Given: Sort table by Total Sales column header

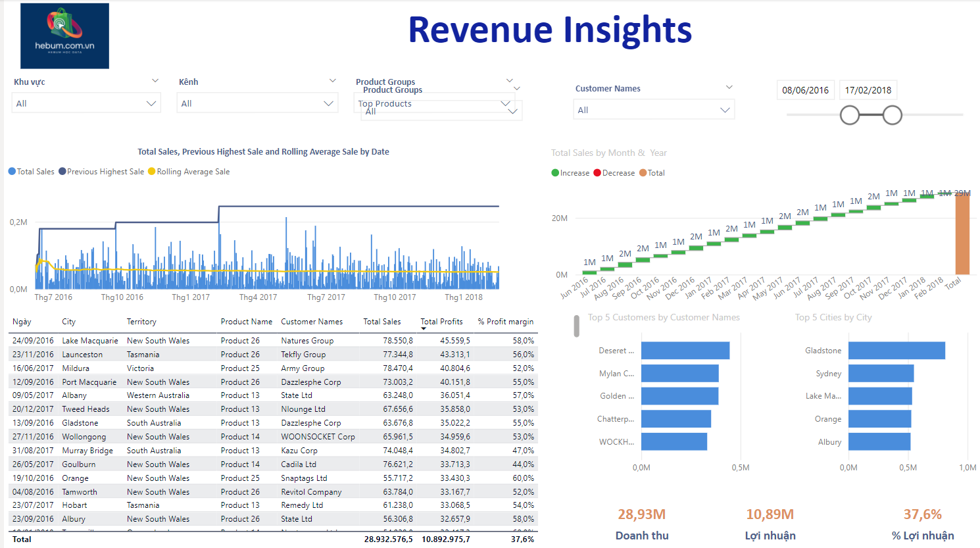Looking at the screenshot, I should 381,322.
